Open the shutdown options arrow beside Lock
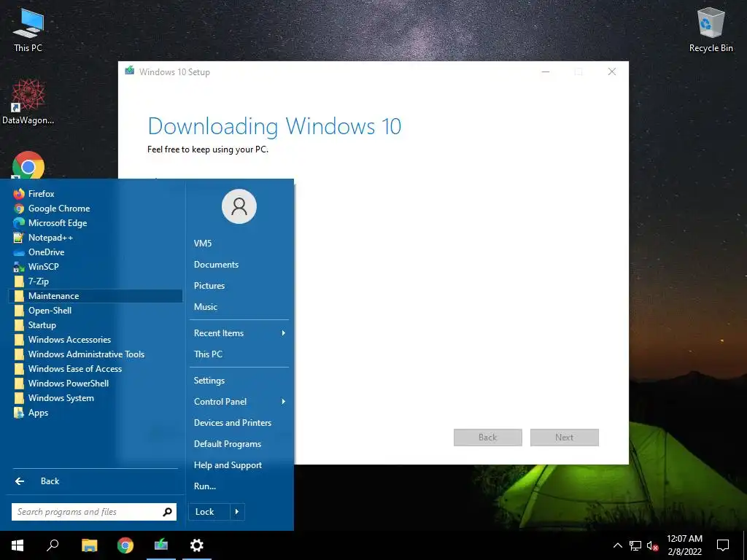 coord(237,512)
